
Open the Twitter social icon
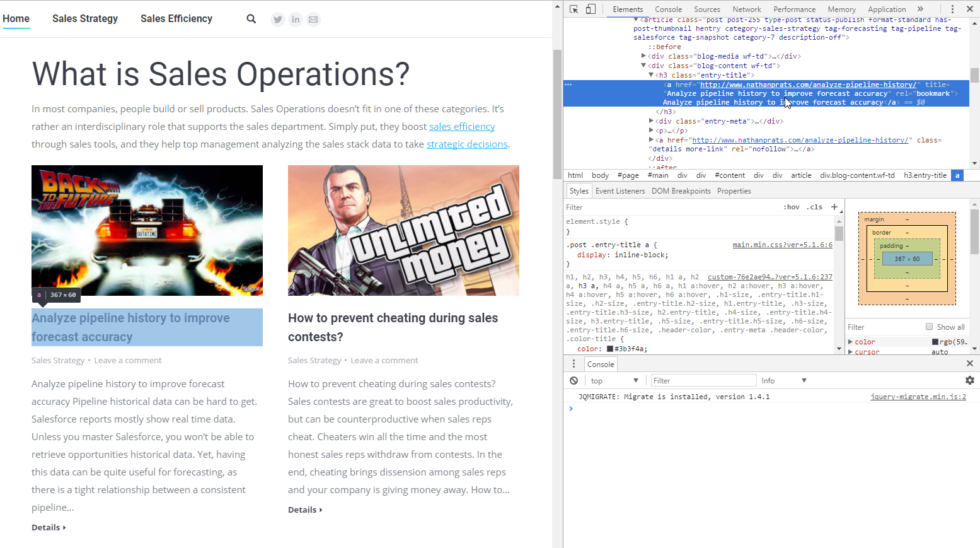(278, 20)
